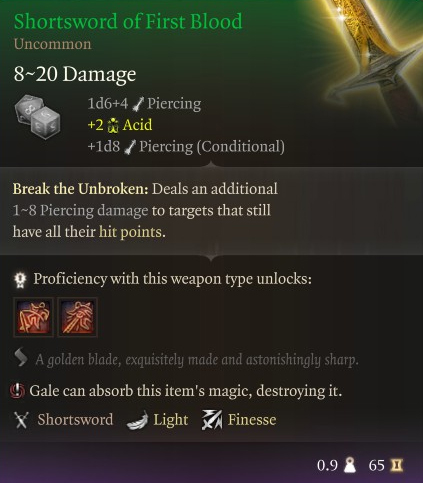The width and height of the screenshot is (423, 483).
Task: Click the Light property label
Action: 171,420
